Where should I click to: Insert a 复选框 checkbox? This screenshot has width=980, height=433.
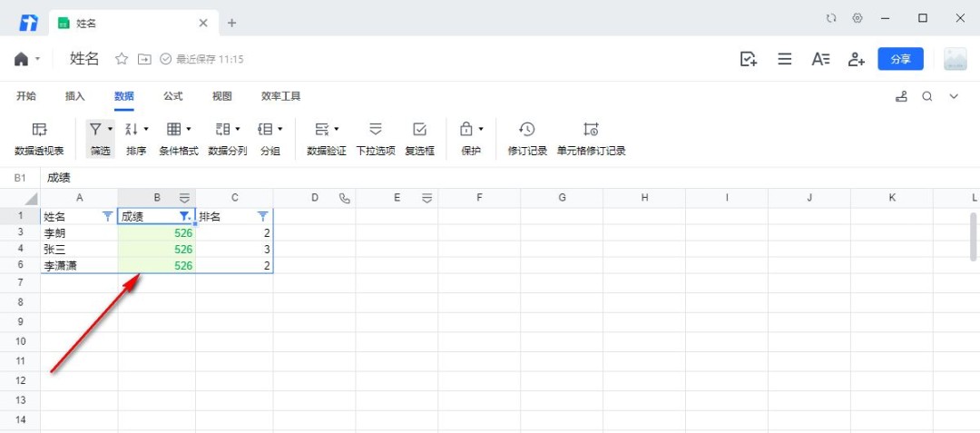(x=419, y=139)
